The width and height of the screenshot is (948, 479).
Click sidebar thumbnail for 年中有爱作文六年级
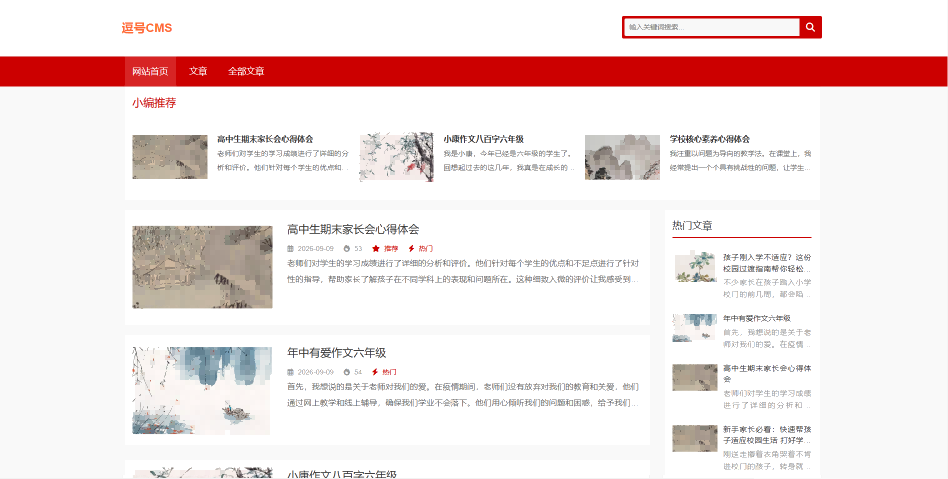point(695,328)
